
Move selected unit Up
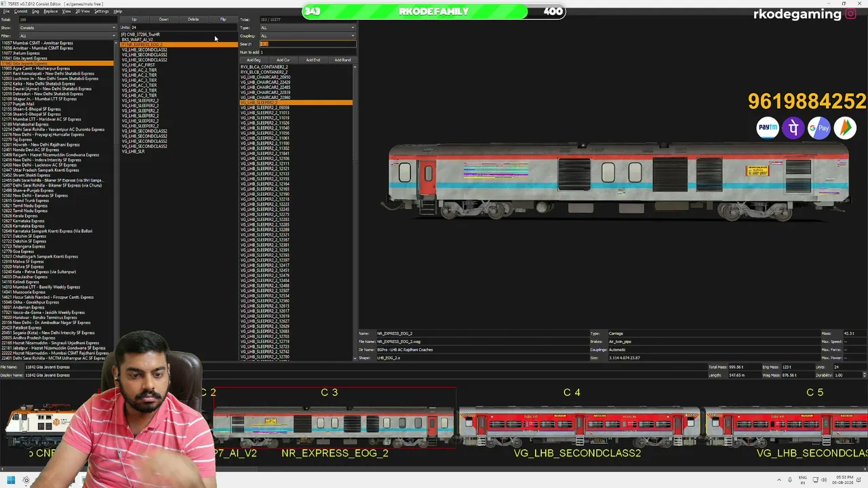click(134, 20)
